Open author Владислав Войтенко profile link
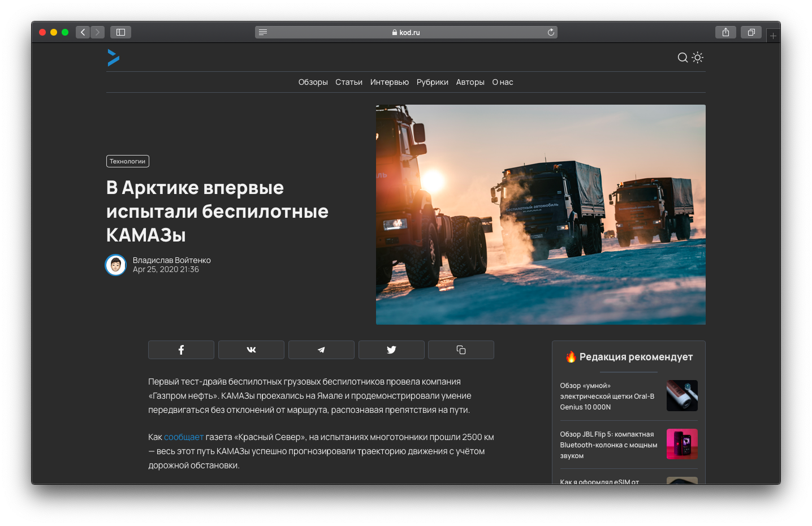 [172, 260]
